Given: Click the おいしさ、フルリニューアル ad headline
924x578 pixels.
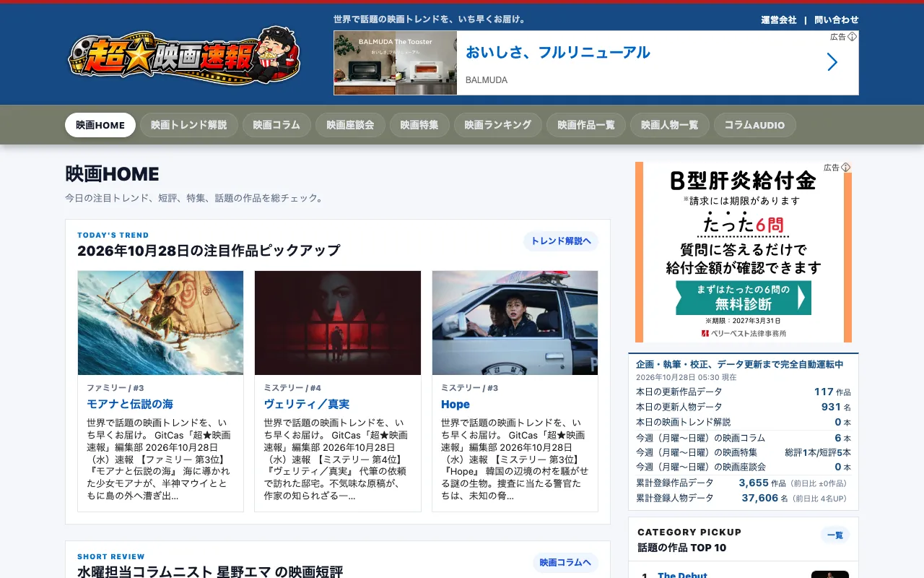Looking at the screenshot, I should coord(558,53).
